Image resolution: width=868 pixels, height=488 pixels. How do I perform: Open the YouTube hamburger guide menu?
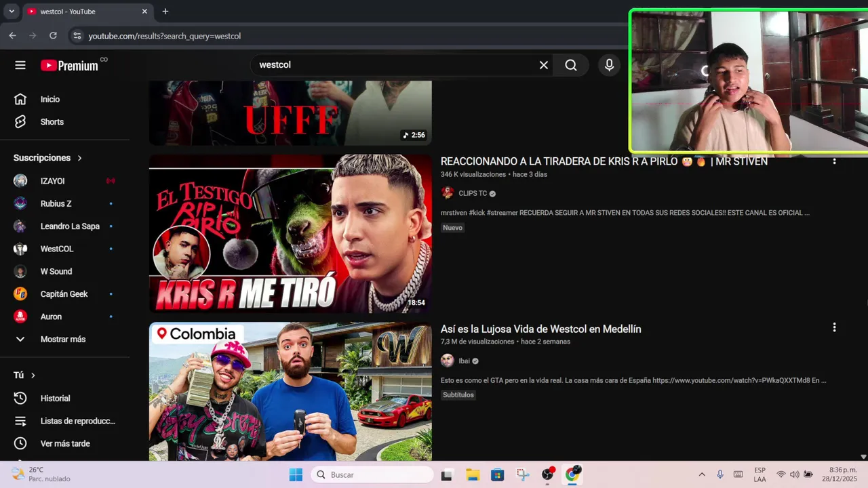coord(20,65)
